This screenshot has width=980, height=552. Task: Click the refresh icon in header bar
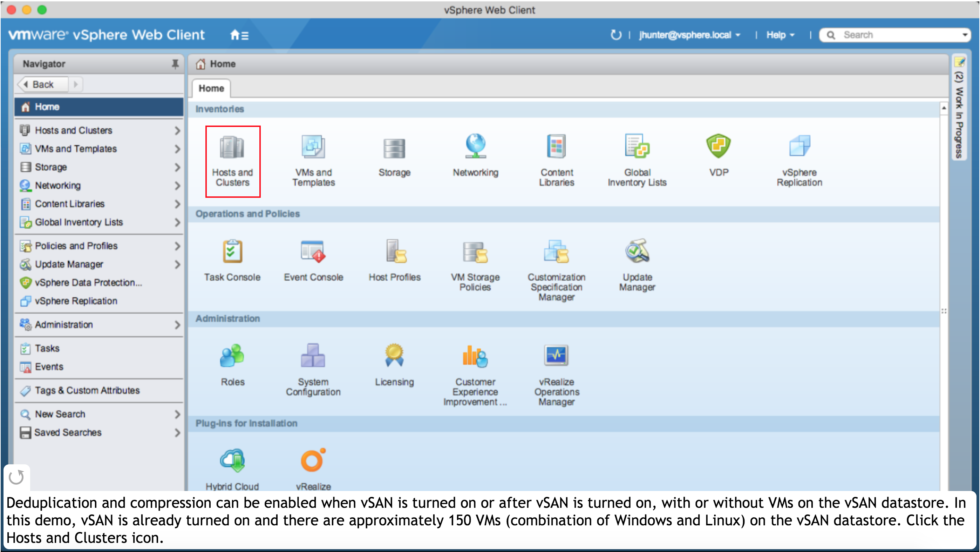tap(615, 35)
